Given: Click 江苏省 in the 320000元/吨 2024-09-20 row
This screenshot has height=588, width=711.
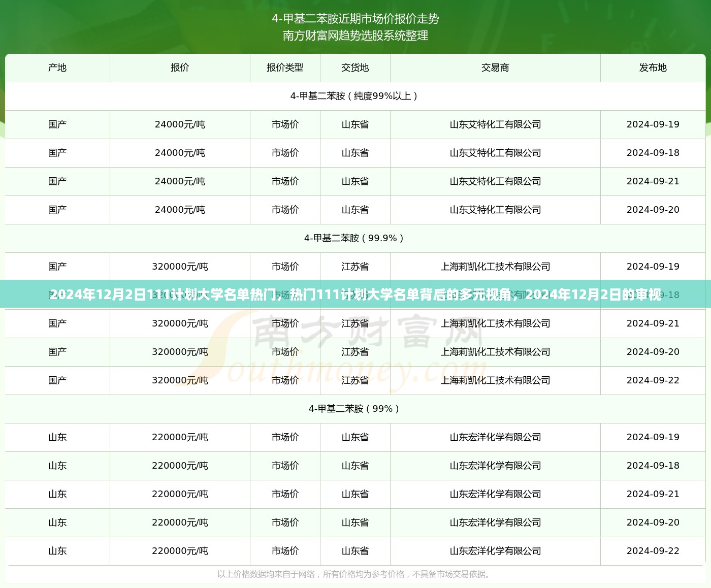Looking at the screenshot, I should 355,352.
